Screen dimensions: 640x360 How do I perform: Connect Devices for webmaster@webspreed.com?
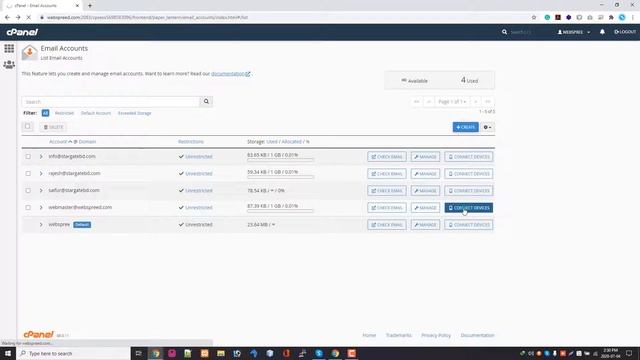pyautogui.click(x=469, y=208)
